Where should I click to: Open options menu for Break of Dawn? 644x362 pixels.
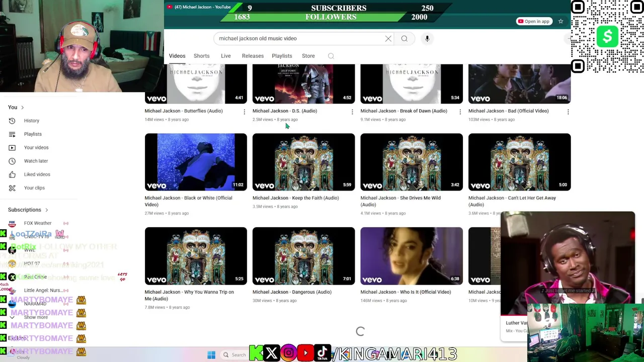tap(460, 112)
